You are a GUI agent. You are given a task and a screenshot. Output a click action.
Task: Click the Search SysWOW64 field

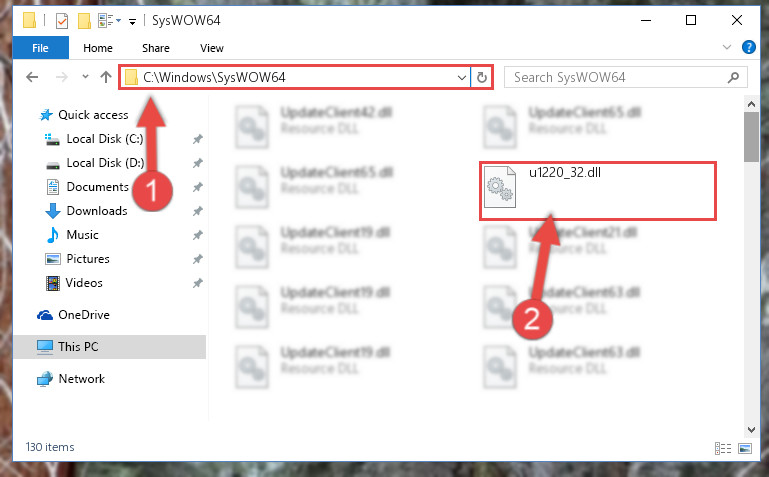coord(618,77)
